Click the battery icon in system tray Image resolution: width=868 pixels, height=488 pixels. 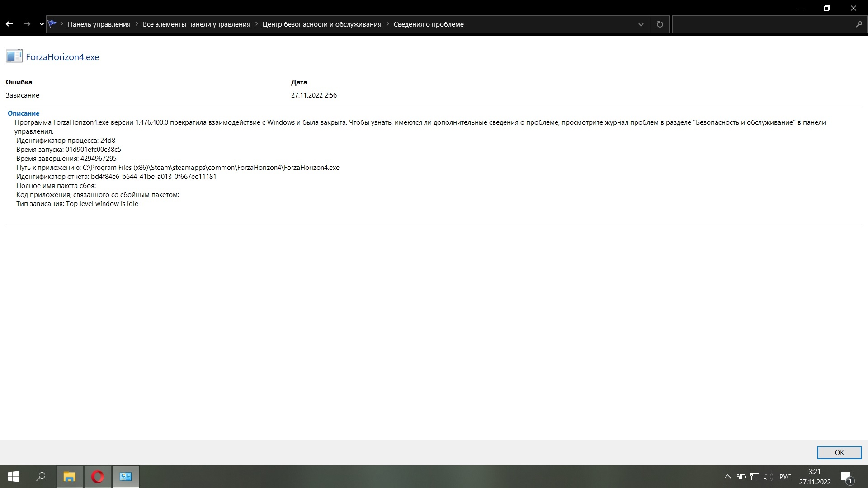(x=741, y=477)
